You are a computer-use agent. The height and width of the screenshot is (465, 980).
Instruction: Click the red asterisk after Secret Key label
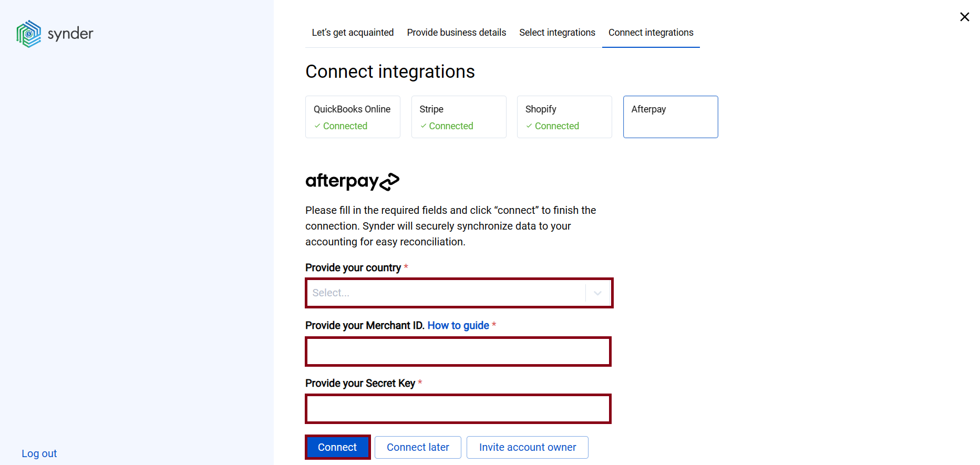(420, 383)
